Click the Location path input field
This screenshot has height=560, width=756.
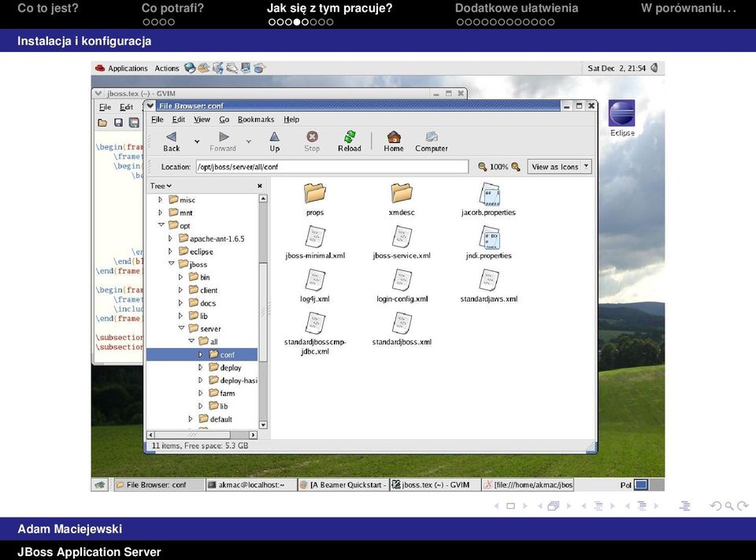click(332, 166)
